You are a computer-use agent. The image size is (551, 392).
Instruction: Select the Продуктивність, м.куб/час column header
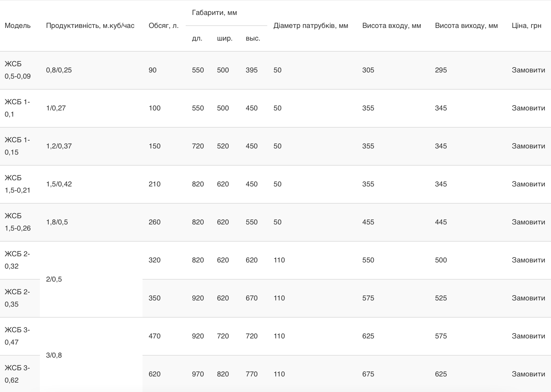90,26
